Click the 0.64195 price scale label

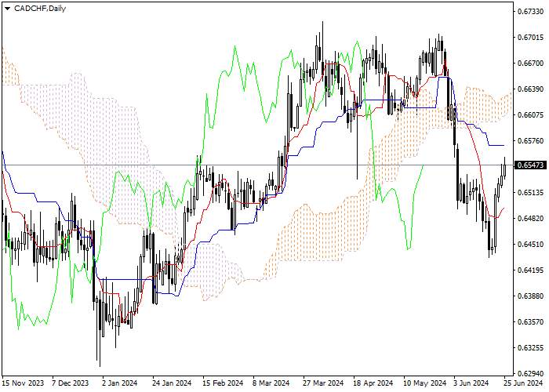[530, 270]
